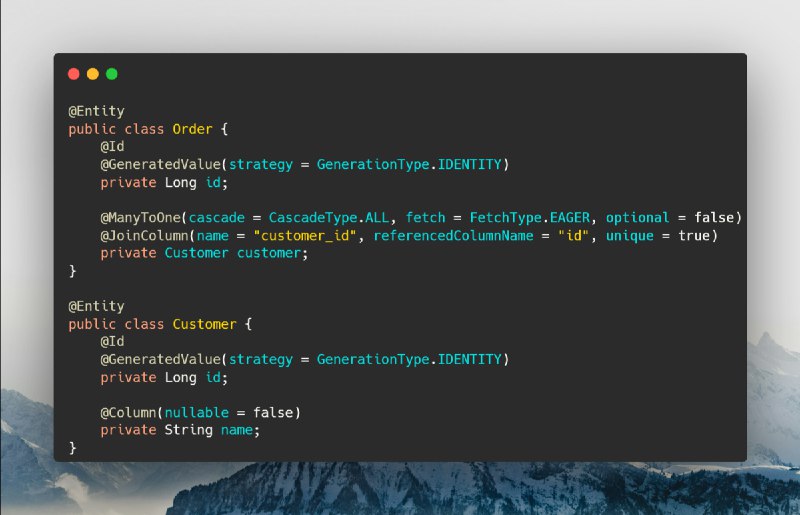Viewport: 800px width, 515px height.
Task: Select the class name "Order"
Action: (x=192, y=129)
